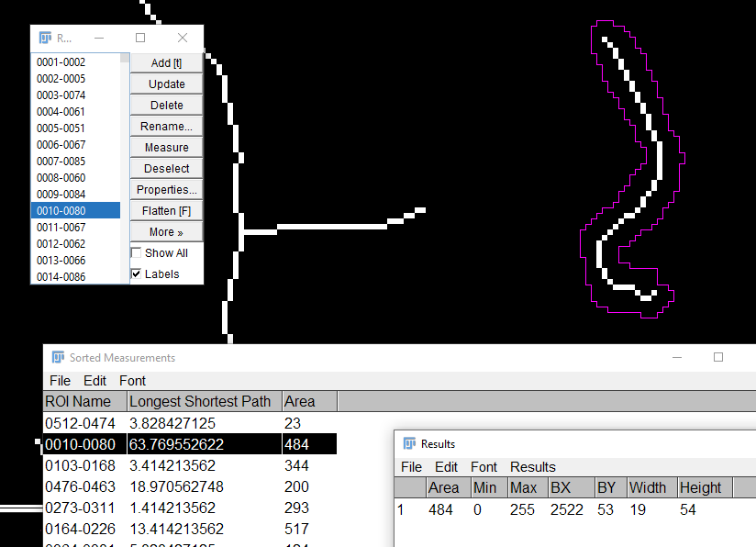Open the Results menu in the Results window
This screenshot has width=756, height=547.
tap(533, 466)
